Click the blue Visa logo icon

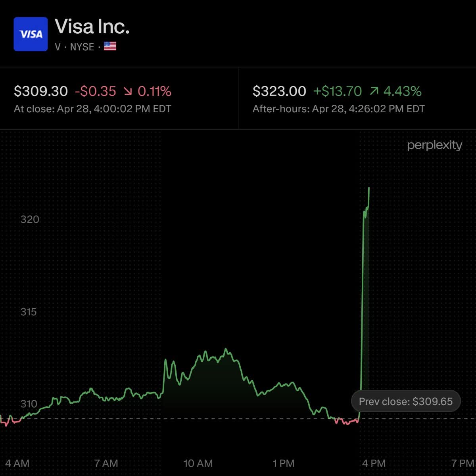31,34
